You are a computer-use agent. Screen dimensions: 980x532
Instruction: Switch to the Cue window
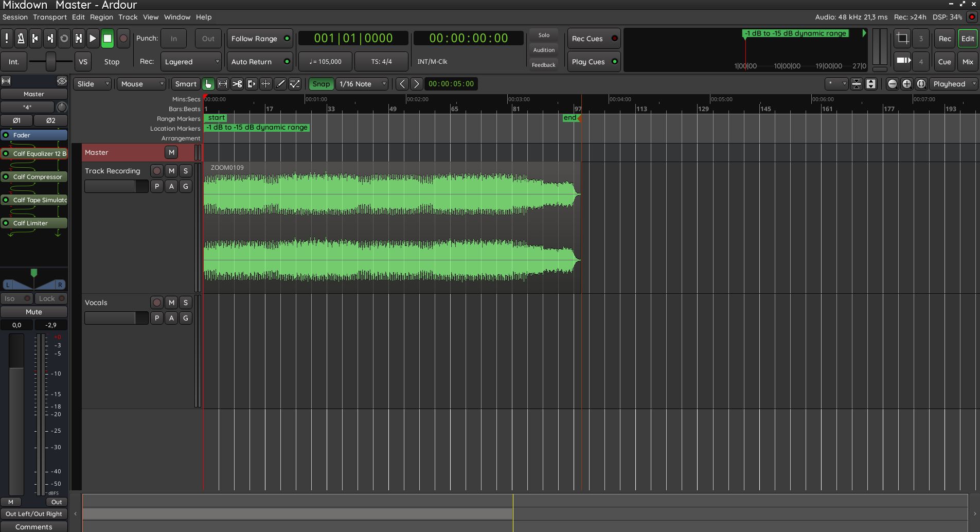coord(945,62)
